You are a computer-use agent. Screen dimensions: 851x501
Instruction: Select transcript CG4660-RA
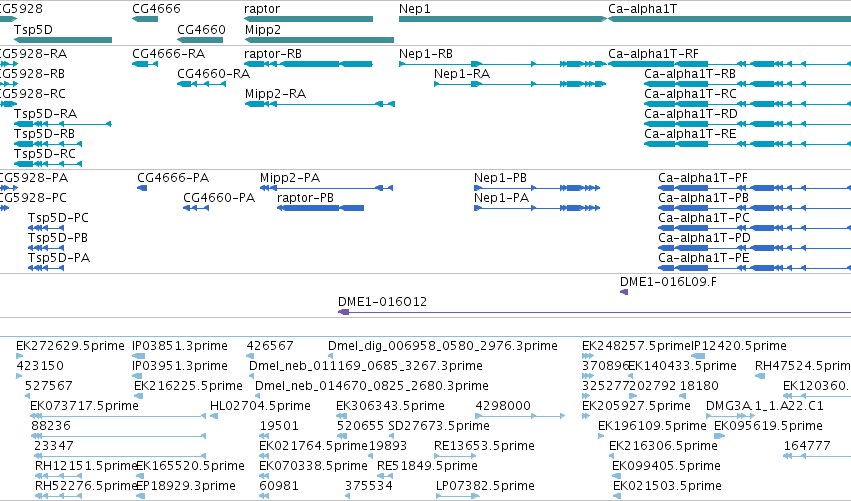[x=201, y=84]
